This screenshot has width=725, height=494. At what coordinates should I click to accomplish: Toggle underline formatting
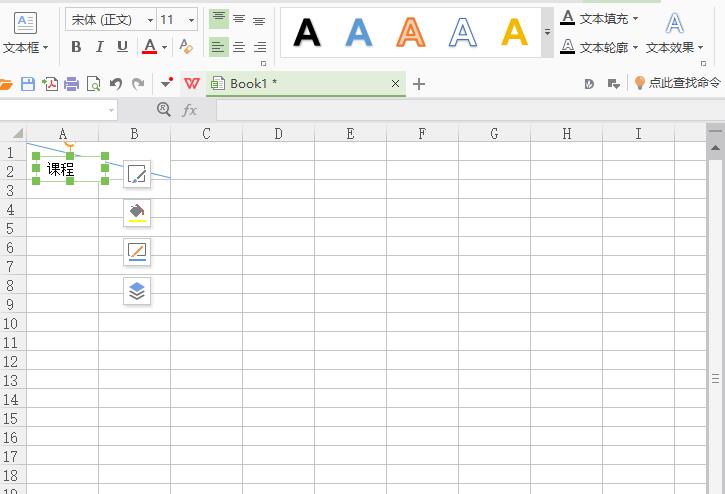[122, 47]
